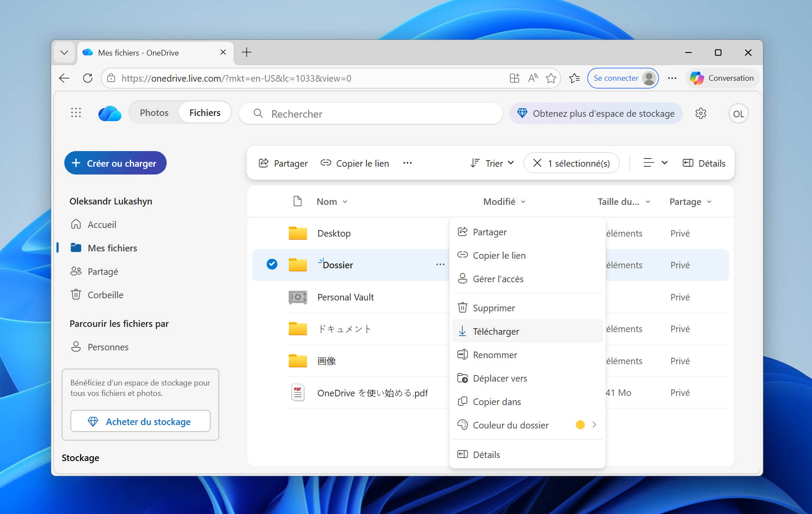The image size is (812, 514).
Task: Switch to the Fichiers tab
Action: coord(205,113)
